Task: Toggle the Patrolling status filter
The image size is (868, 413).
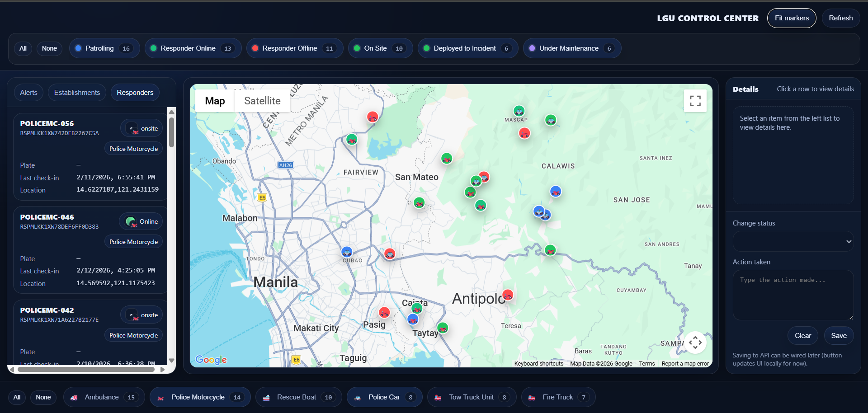Action: point(104,48)
